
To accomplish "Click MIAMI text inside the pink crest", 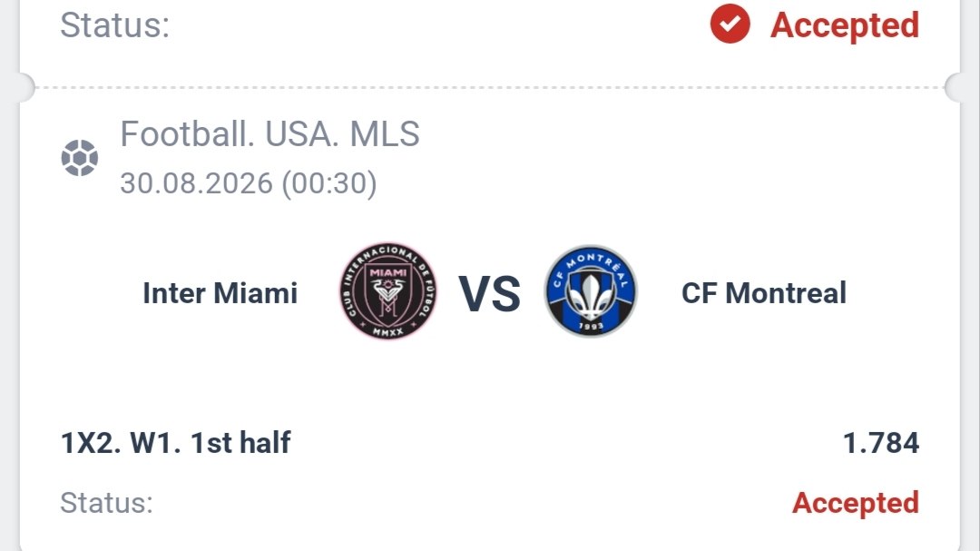I will click(388, 272).
